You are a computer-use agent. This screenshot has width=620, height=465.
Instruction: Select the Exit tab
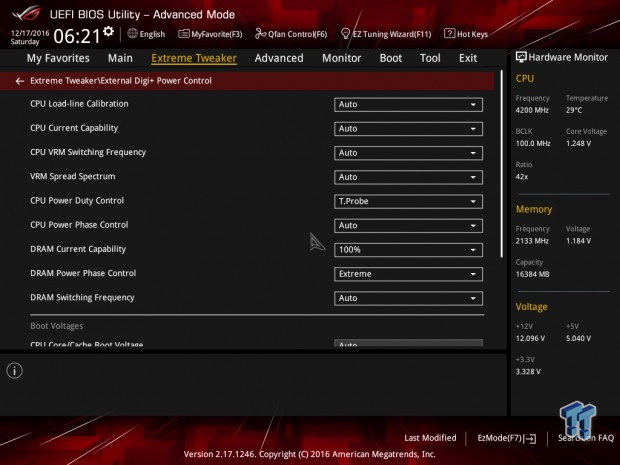click(x=468, y=58)
